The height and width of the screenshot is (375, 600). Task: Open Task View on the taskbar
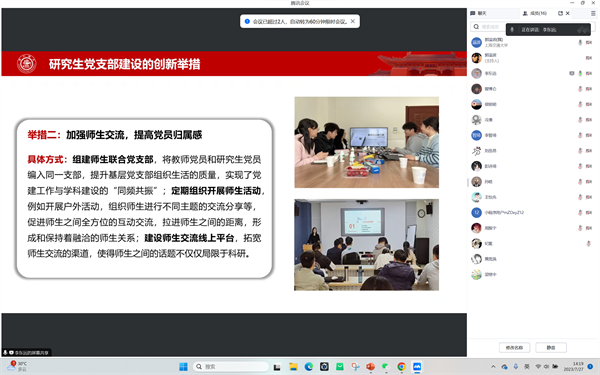[277, 367]
